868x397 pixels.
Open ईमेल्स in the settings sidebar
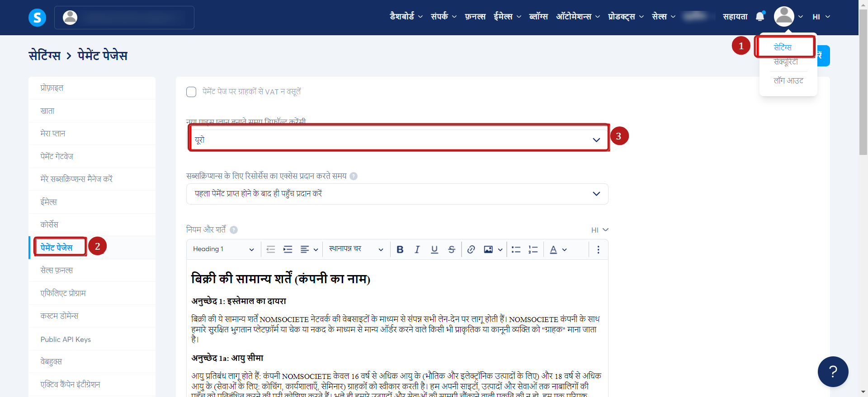click(x=92, y=202)
